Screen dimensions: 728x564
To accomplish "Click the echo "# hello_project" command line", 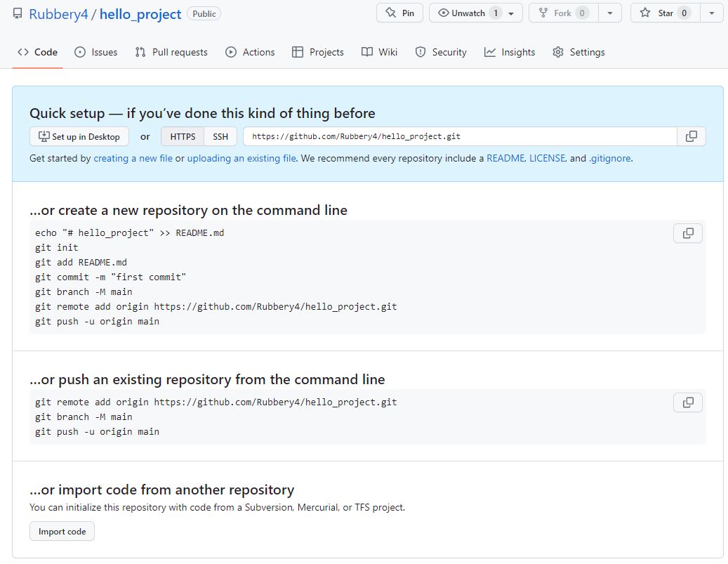I will coord(130,232).
